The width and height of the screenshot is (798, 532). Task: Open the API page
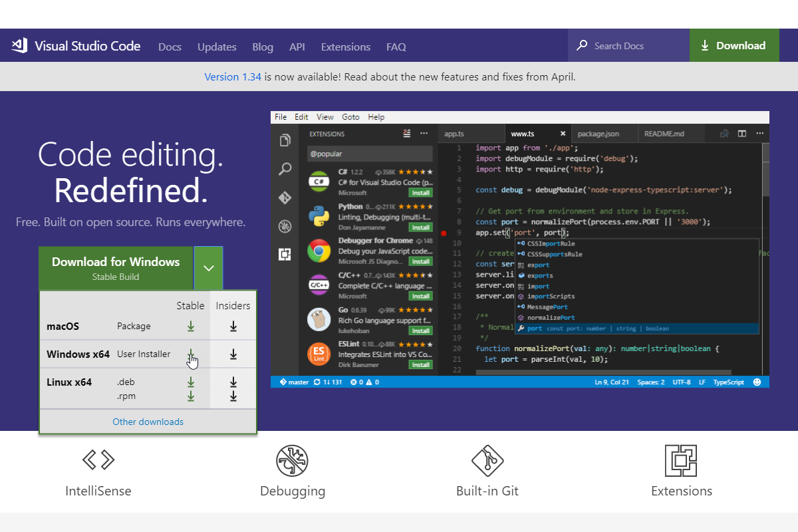297,47
